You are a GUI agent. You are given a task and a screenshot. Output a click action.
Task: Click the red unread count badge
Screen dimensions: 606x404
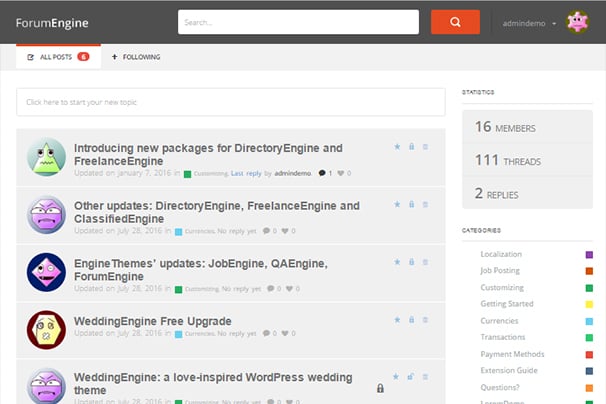pyautogui.click(x=83, y=57)
